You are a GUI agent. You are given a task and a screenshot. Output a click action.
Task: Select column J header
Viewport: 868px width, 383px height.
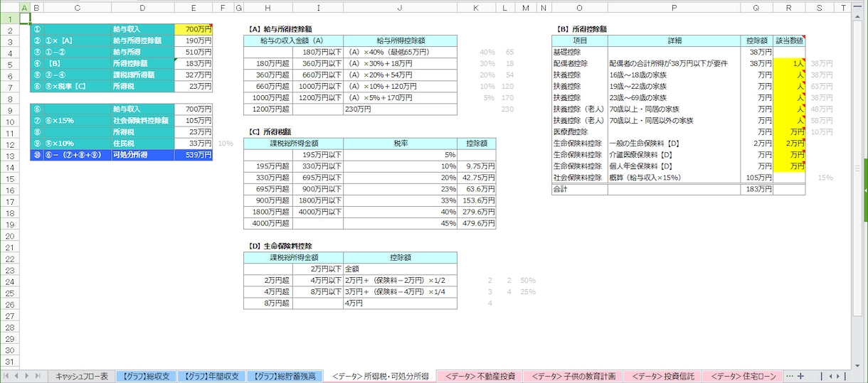click(x=400, y=7)
